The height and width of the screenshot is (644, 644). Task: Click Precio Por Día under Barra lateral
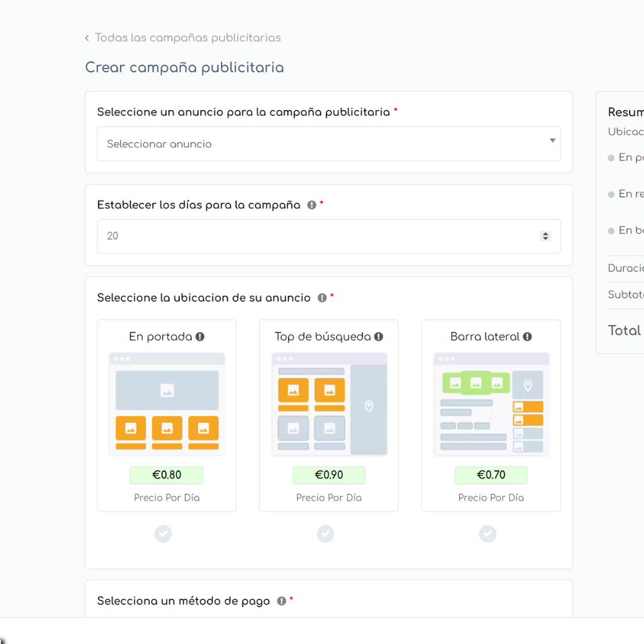pos(491,498)
